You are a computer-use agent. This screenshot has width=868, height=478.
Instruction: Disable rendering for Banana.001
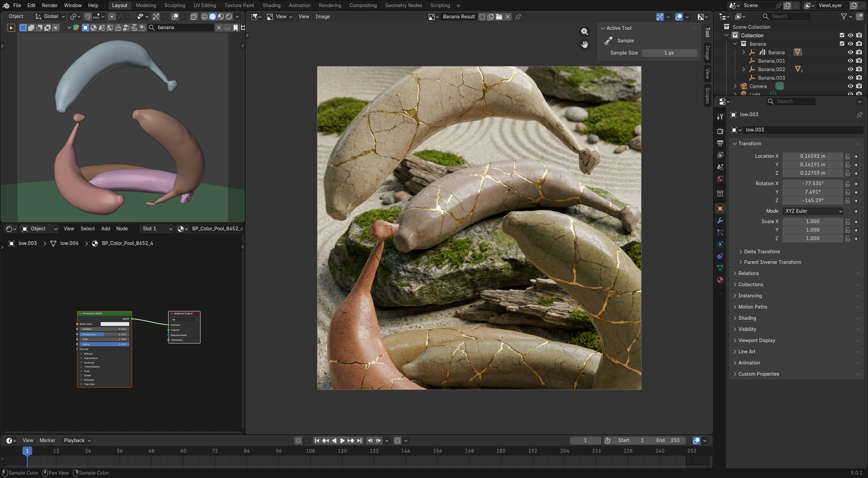tap(859, 61)
